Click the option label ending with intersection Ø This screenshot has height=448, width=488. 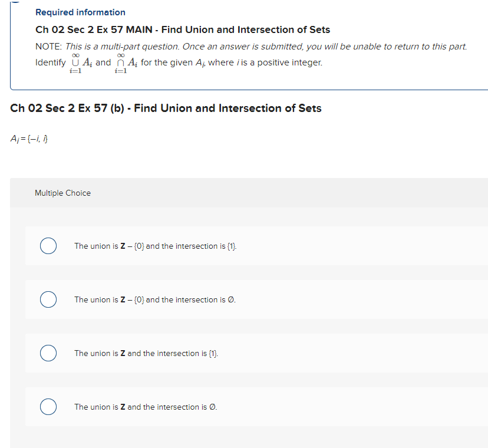145,407
